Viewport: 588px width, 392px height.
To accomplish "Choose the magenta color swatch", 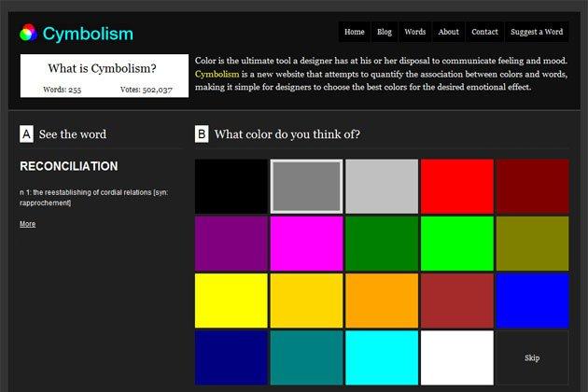I will 306,244.
